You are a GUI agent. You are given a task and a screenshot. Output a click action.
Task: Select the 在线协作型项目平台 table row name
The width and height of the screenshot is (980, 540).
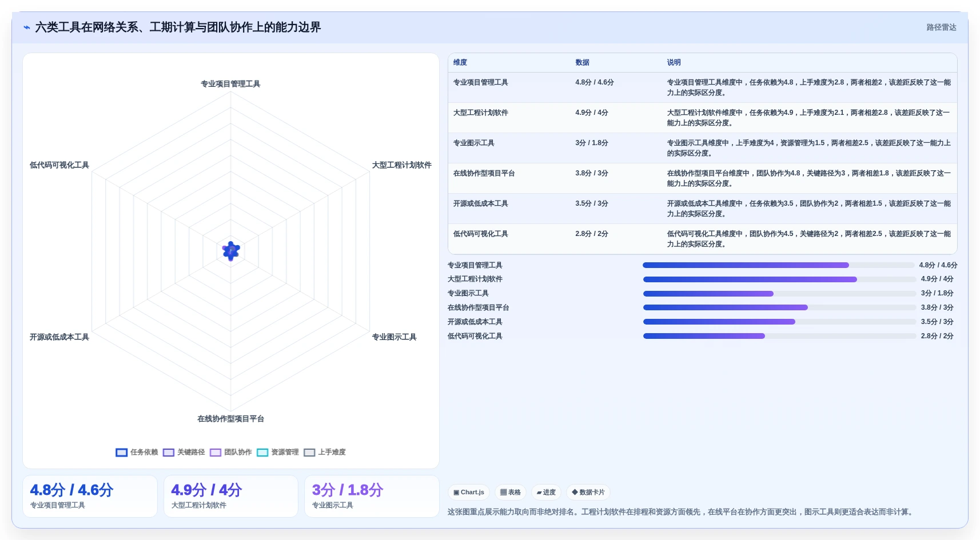[484, 173]
